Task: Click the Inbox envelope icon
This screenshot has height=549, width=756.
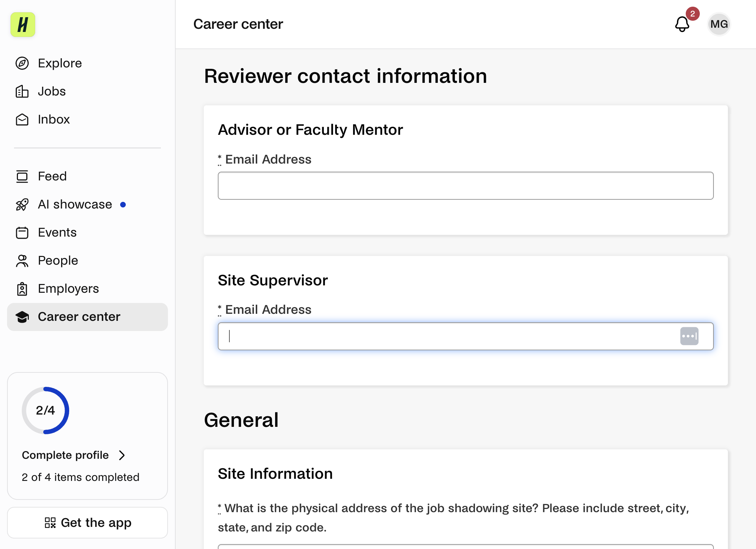Action: 22,119
